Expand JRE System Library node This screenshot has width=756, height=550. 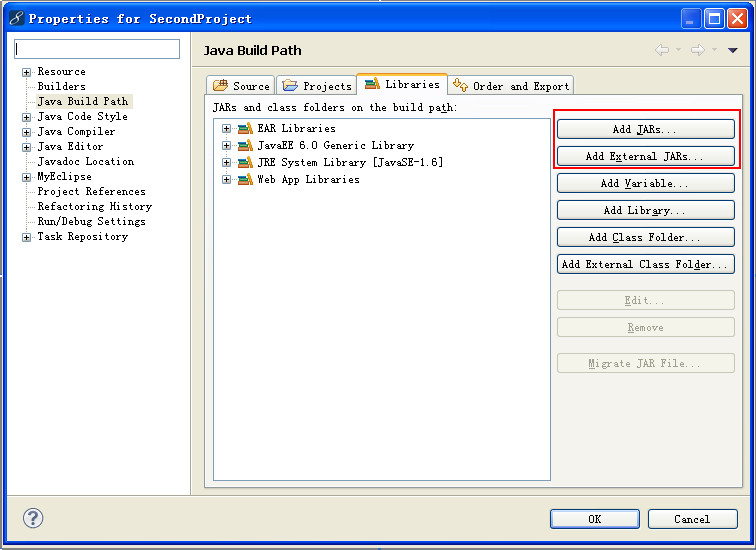click(x=226, y=162)
